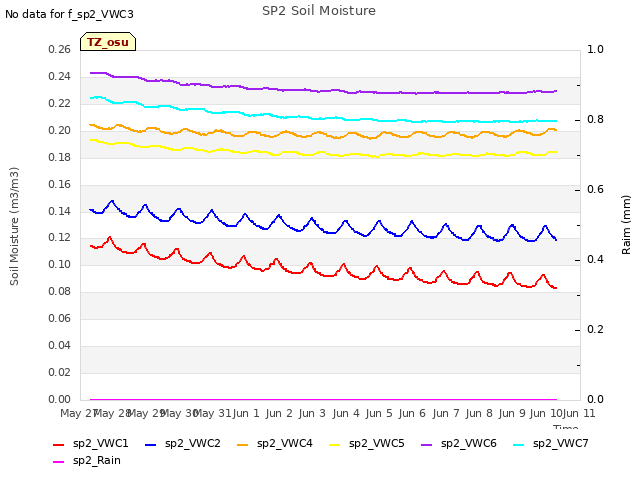
Task: Click the sp2_VWC4 legend label
Action: tap(284, 443)
